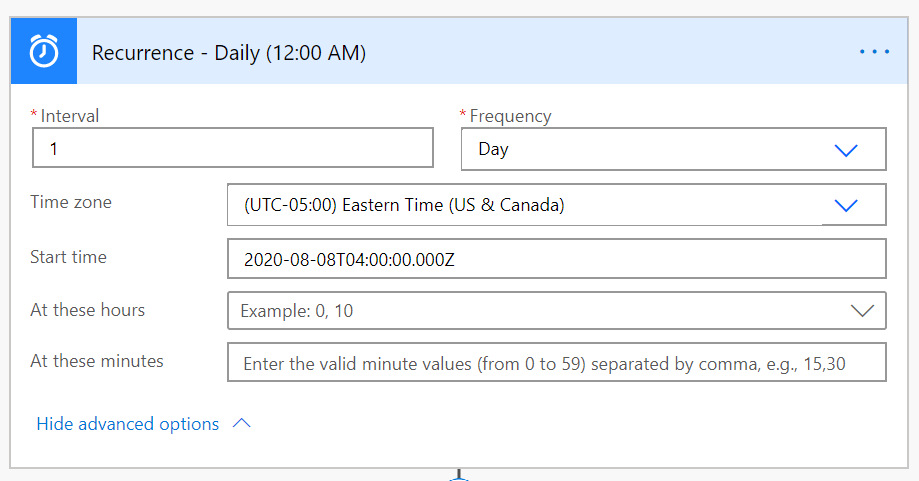This screenshot has height=481, width=919.
Task: Click the Frequency field label
Action: pos(510,116)
